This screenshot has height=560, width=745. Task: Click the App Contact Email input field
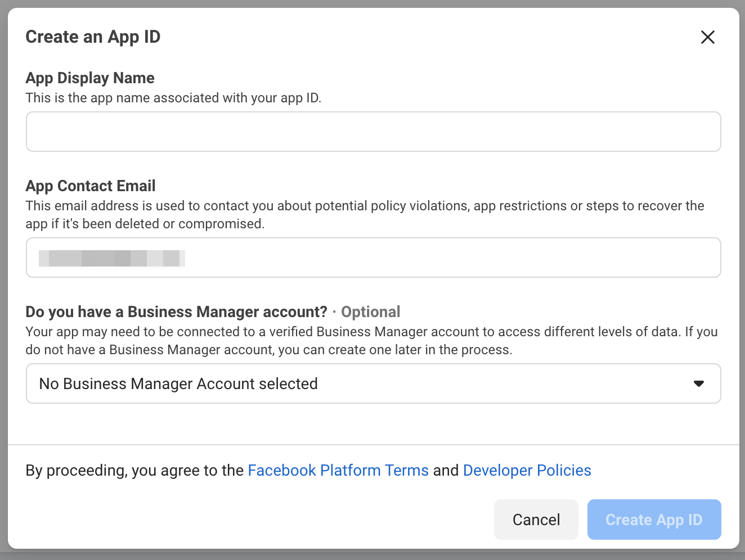pyautogui.click(x=374, y=258)
